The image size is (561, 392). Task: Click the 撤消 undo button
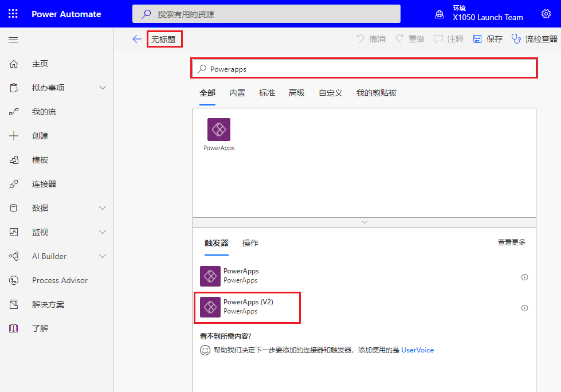click(371, 39)
